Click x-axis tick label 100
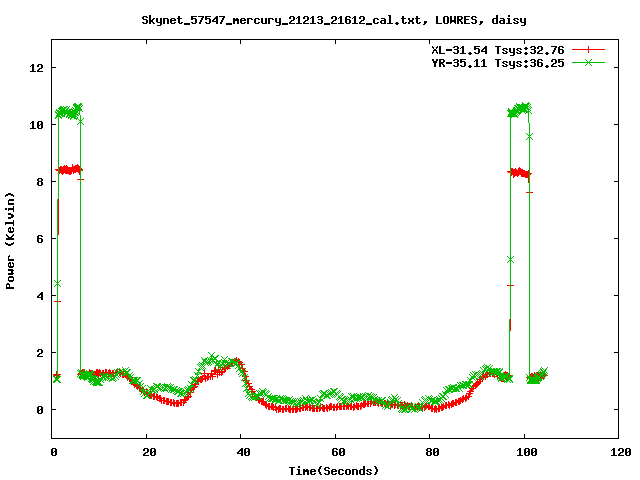Viewport: 640px width, 480px height. tap(527, 452)
